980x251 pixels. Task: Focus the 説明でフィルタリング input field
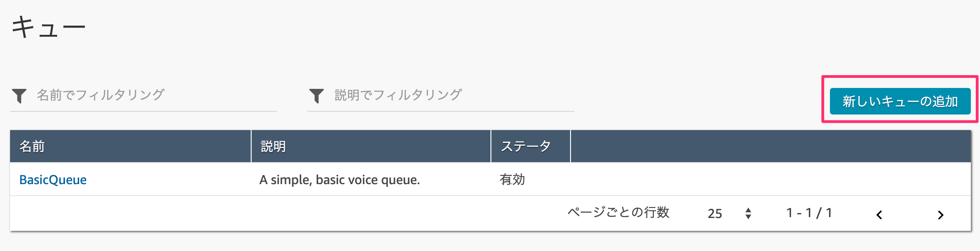click(x=453, y=95)
